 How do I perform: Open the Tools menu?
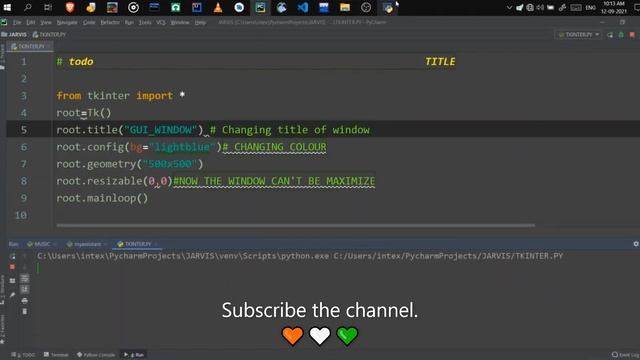(x=145, y=22)
